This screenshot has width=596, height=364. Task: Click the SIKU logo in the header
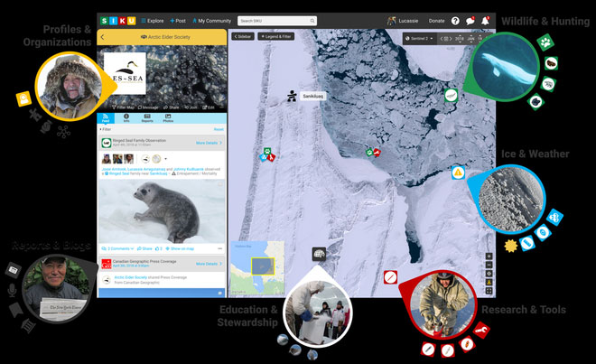pos(117,21)
